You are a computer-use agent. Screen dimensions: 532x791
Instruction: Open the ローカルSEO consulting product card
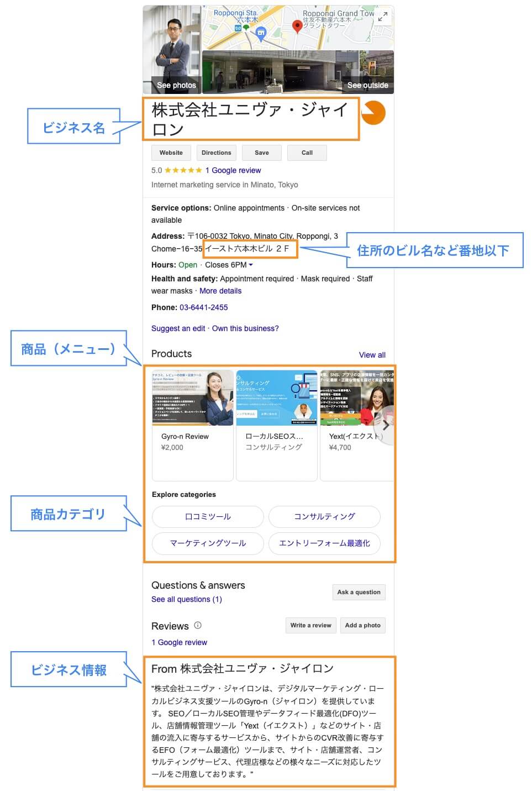coord(277,425)
